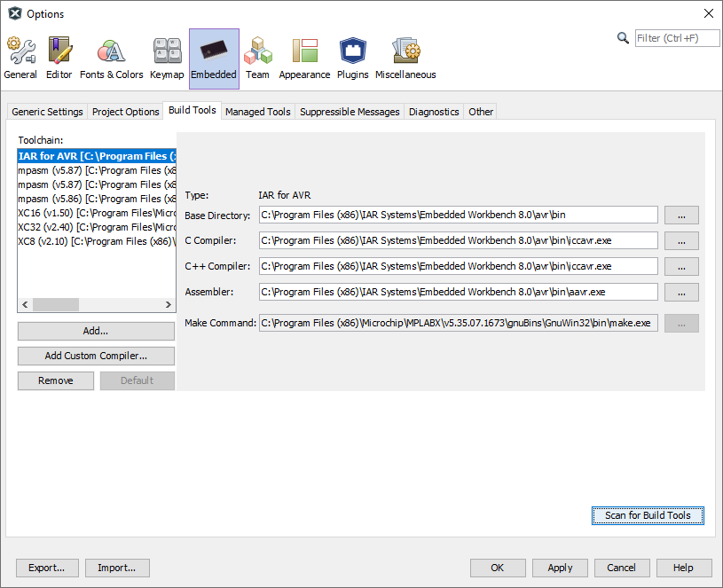
Task: Open Team options category
Action: [x=257, y=59]
